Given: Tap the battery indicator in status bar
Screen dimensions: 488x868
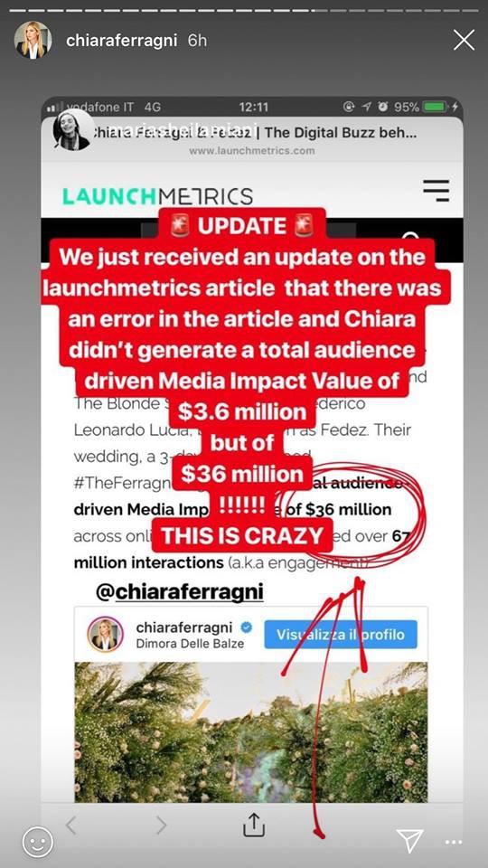Looking at the screenshot, I should [436, 107].
